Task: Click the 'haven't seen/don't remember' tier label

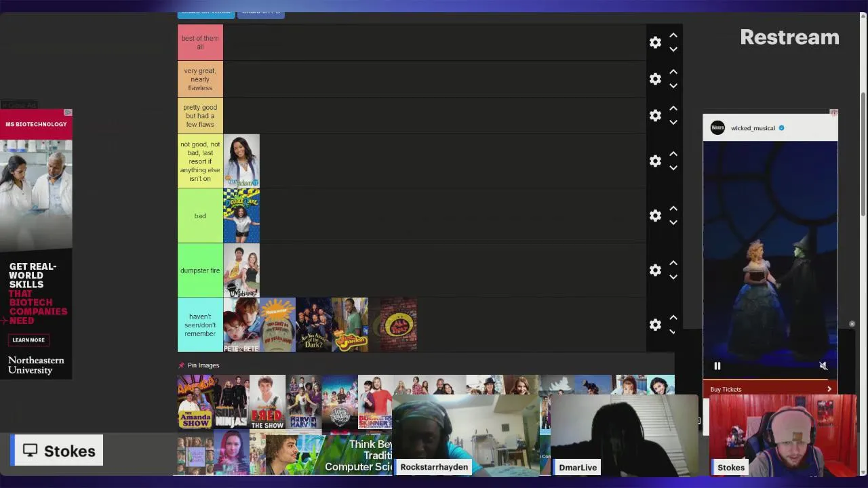Action: (x=200, y=325)
